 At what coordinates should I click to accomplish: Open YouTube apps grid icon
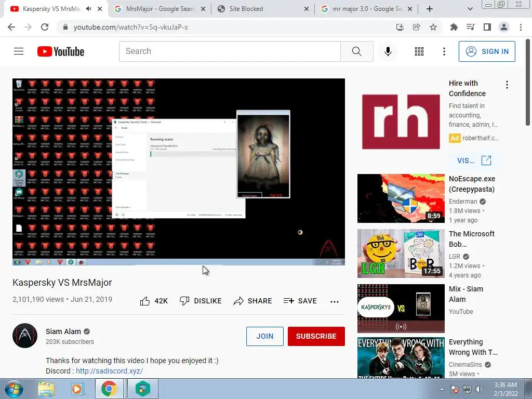click(x=419, y=51)
